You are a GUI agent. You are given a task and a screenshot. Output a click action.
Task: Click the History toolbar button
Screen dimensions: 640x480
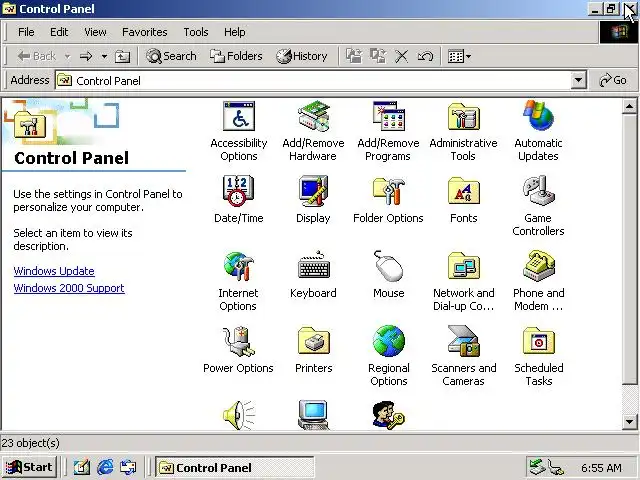tap(302, 56)
